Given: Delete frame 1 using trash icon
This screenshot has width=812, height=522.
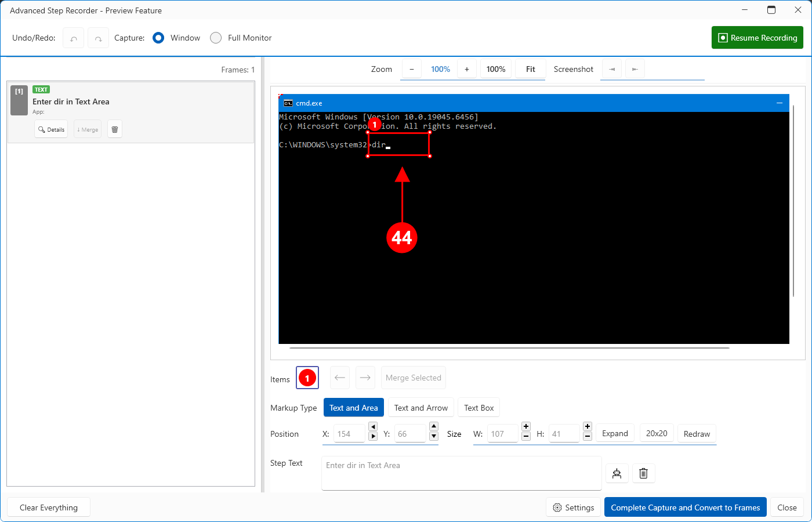Looking at the screenshot, I should pos(115,129).
